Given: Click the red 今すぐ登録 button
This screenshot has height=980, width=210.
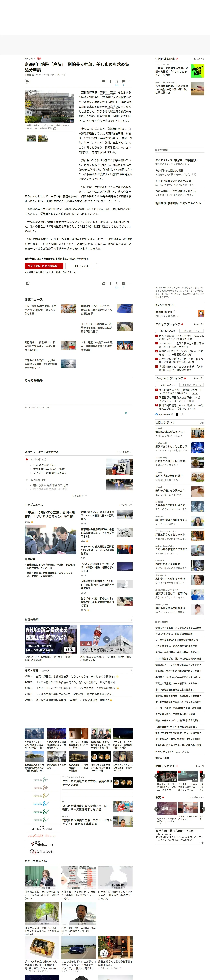Looking at the screenshot, I should coord(44,266).
